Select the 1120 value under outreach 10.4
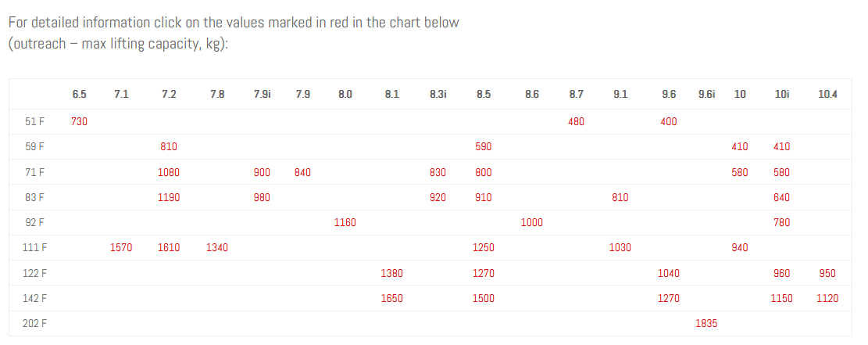 pyautogui.click(x=827, y=298)
